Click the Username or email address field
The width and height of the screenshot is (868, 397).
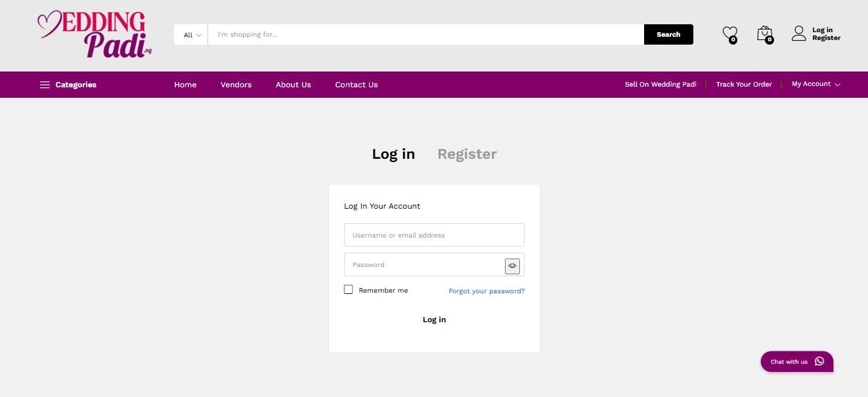click(x=434, y=235)
